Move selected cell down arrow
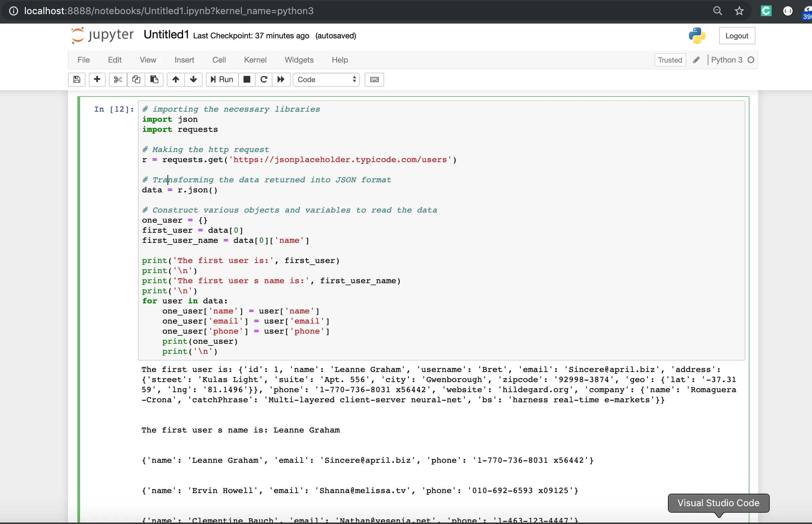Image resolution: width=812 pixels, height=524 pixels. [193, 79]
